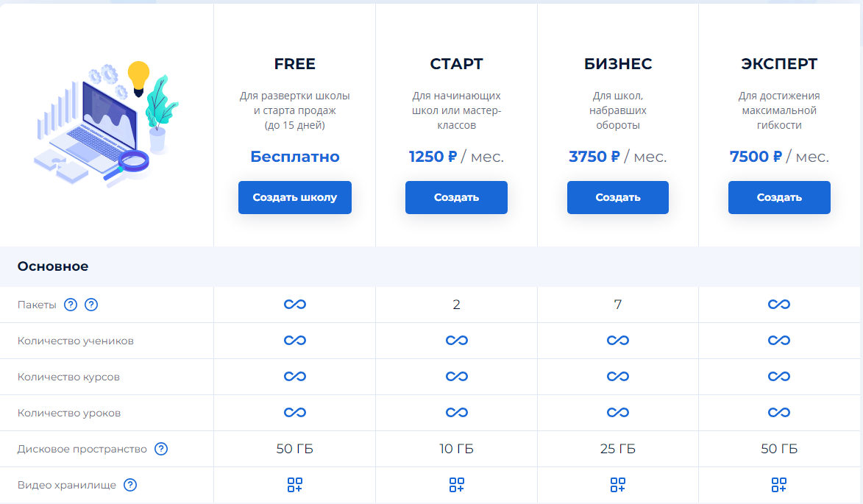Open help tooltip for Дисковое пространство
The height and width of the screenshot is (504, 863).
[x=161, y=449]
